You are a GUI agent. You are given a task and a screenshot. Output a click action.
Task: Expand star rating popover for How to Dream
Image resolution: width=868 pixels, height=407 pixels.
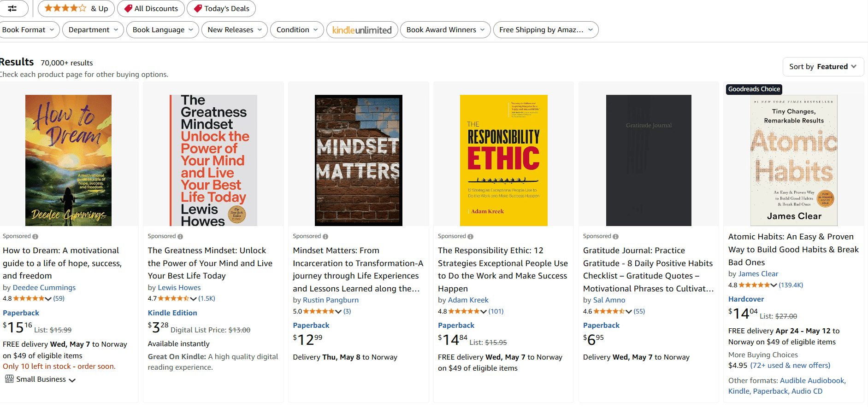coord(32,298)
